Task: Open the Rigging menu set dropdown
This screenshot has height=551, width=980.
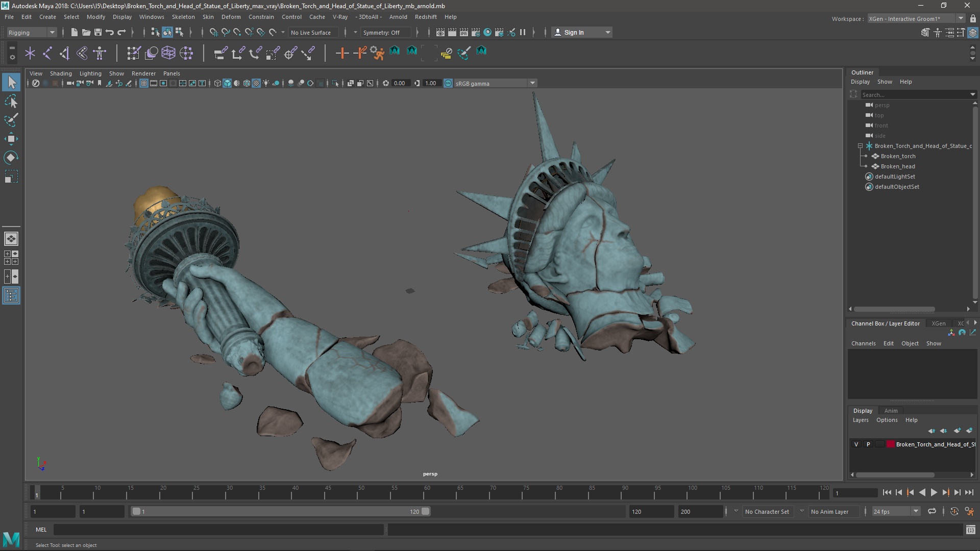Action: (x=32, y=32)
